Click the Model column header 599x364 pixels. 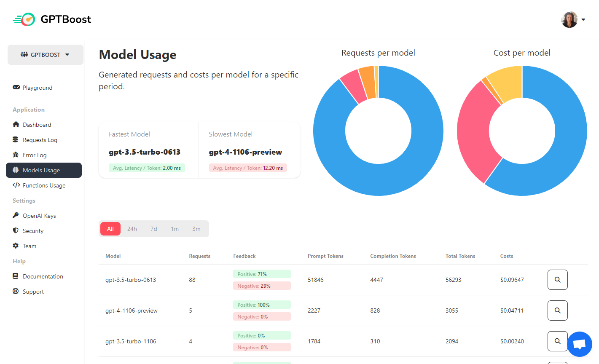[x=113, y=256]
